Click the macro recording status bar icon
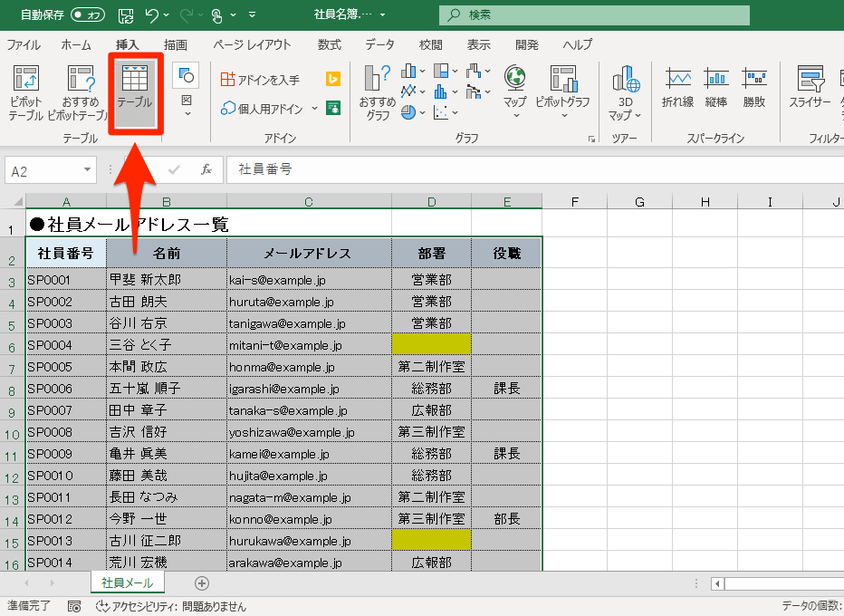 pyautogui.click(x=74, y=606)
